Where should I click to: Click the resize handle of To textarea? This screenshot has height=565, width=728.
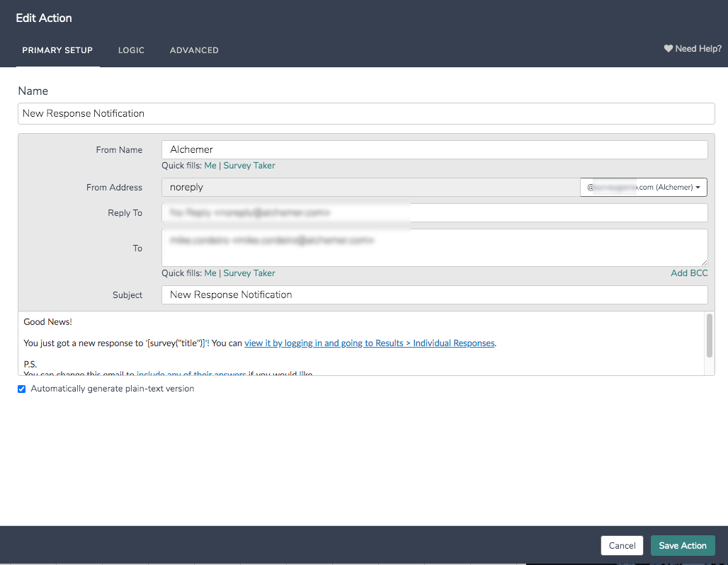tap(705, 263)
